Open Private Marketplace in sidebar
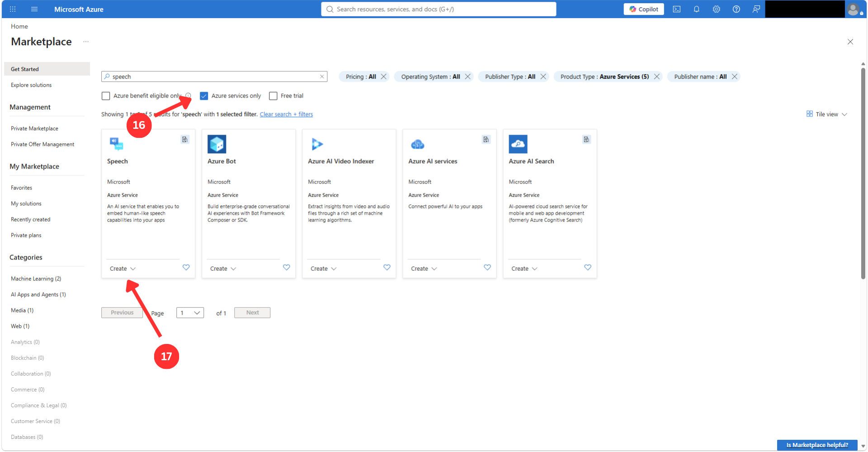The width and height of the screenshot is (868, 452). click(34, 128)
